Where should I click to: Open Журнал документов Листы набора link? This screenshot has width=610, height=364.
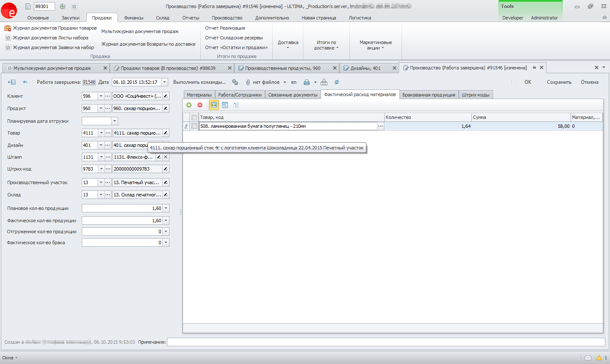50,38
